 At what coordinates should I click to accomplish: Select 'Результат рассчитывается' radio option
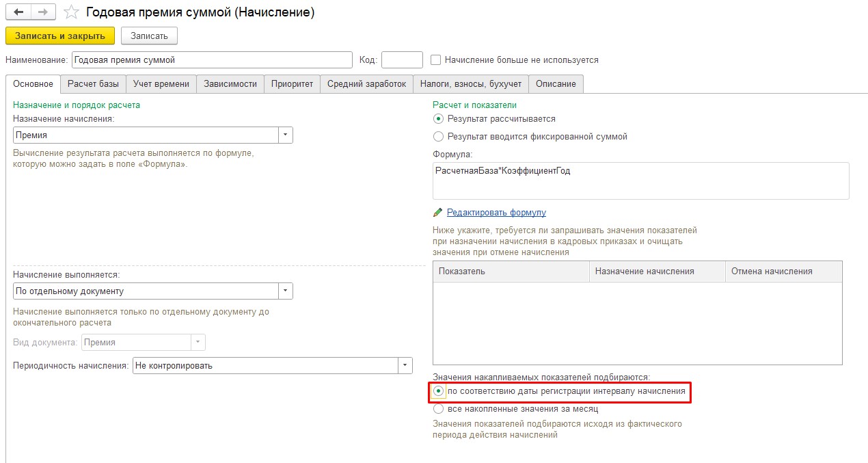[439, 119]
